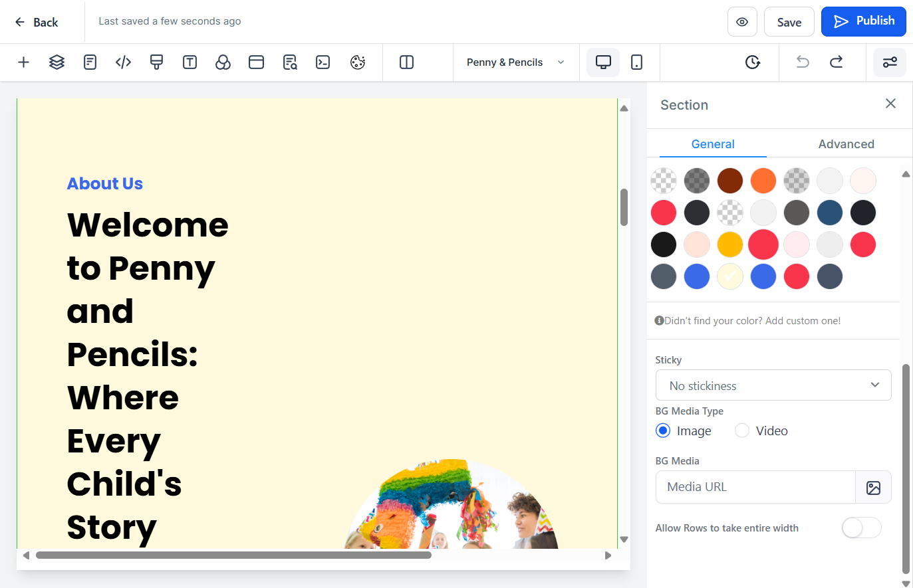The image size is (913, 588).
Task: Redo the last change
Action: tap(836, 62)
